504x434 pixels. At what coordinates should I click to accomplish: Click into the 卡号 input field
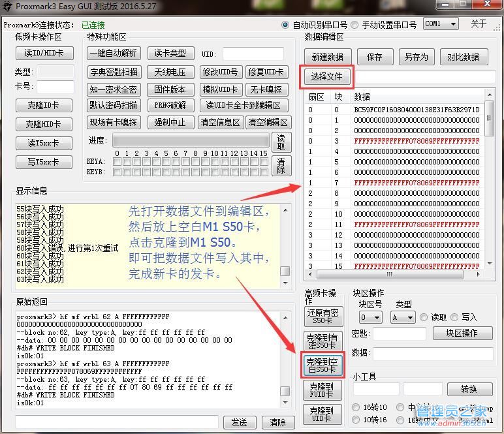(55, 86)
